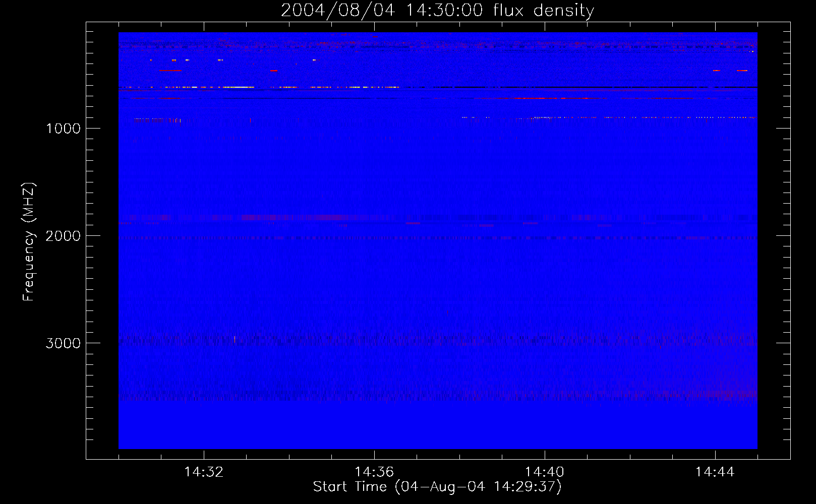Select the 3000 MHz frequency tick label
The width and height of the screenshot is (816, 504).
63,343
